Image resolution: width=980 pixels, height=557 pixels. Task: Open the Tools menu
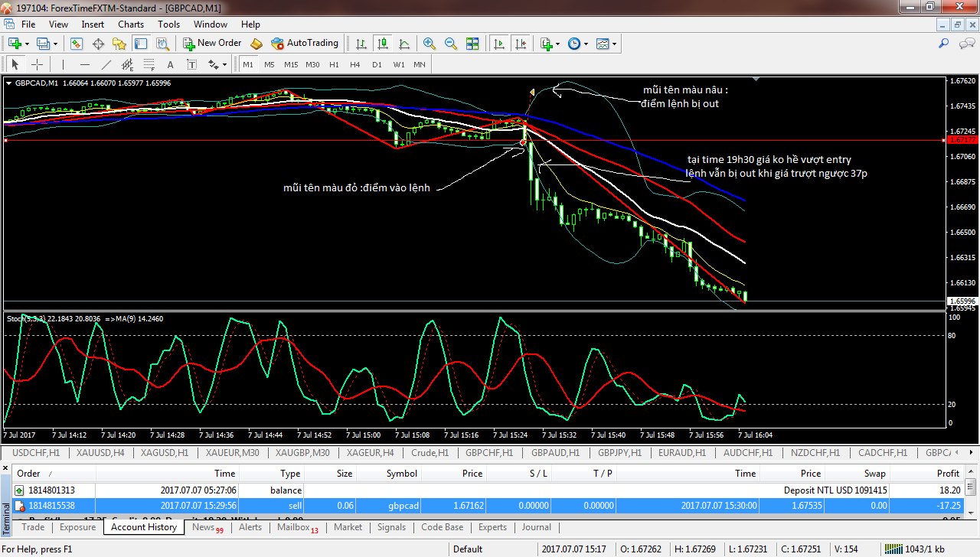point(168,24)
